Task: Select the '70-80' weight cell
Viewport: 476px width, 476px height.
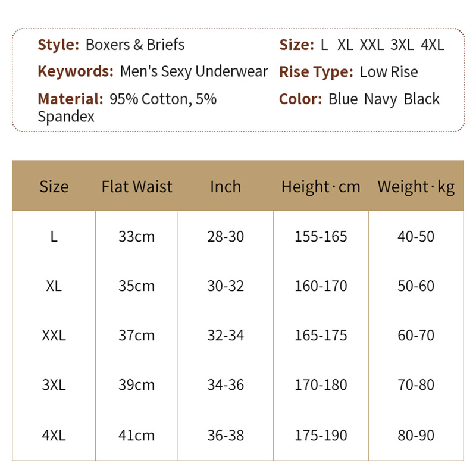Action: pyautogui.click(x=416, y=384)
